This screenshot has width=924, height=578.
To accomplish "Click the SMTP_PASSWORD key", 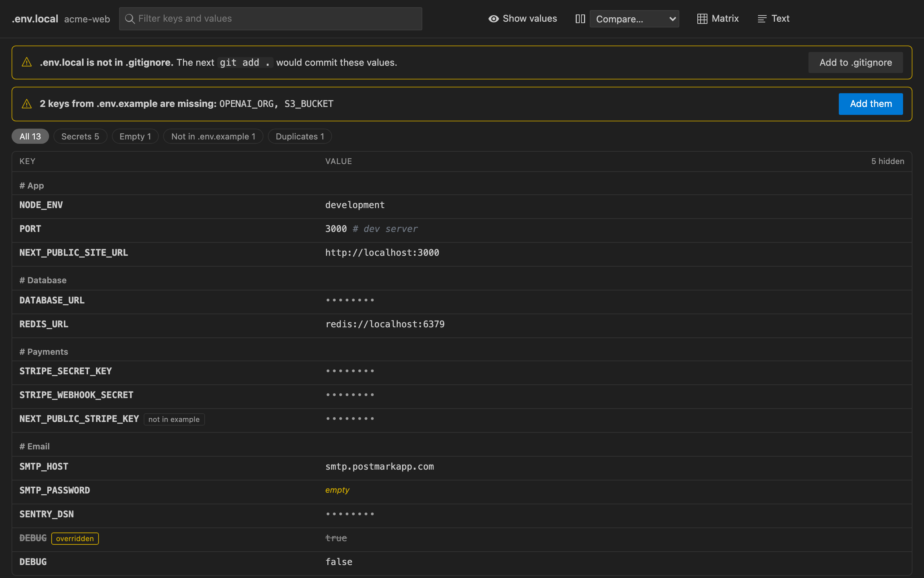I will (x=55, y=491).
